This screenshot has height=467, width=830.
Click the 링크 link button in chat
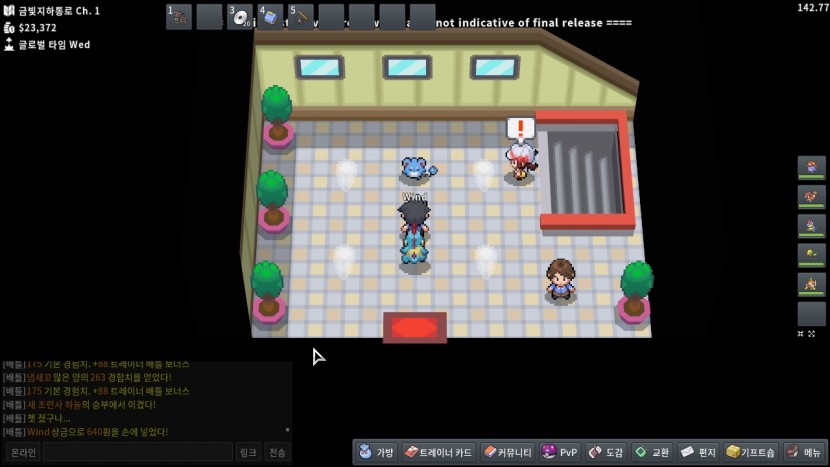tap(249, 452)
